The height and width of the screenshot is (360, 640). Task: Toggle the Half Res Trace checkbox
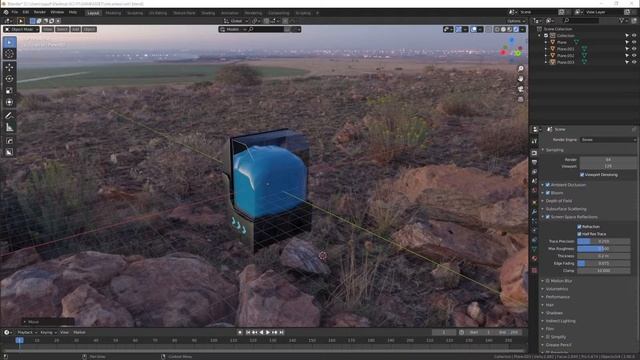579,234
